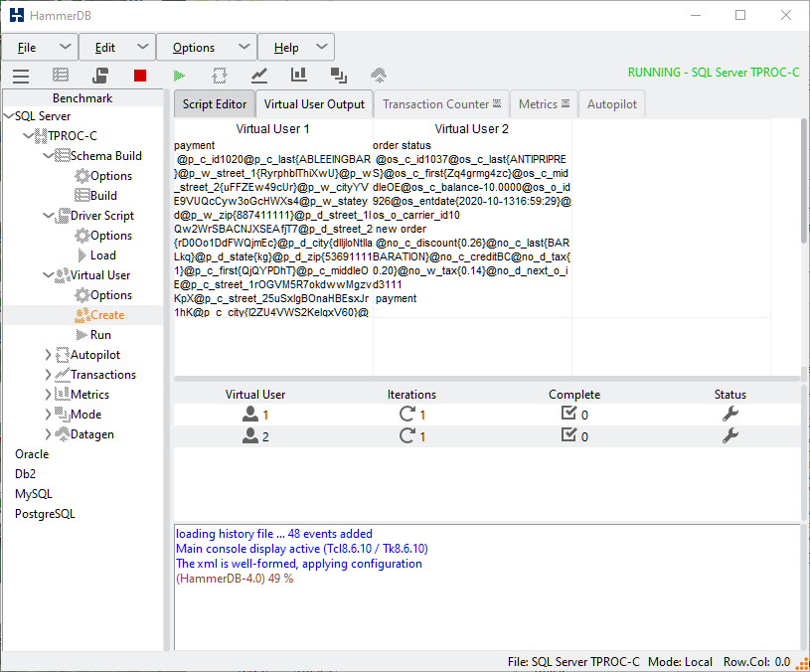Viewport: 810px width, 672px height.
Task: Click the Iterations column header
Action: point(411,395)
